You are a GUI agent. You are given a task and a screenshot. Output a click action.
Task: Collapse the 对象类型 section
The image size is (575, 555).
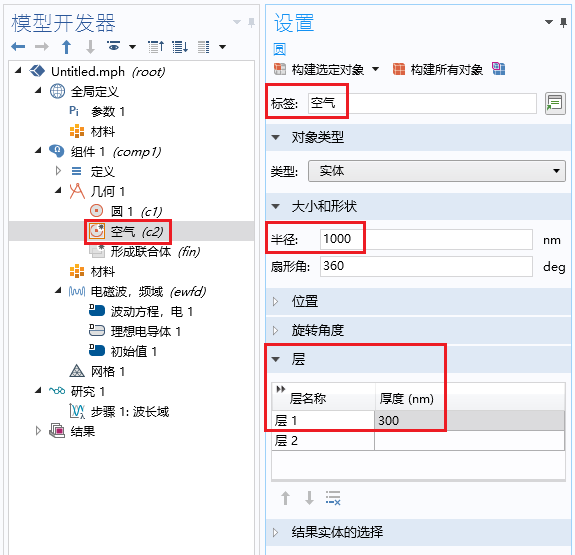276,138
